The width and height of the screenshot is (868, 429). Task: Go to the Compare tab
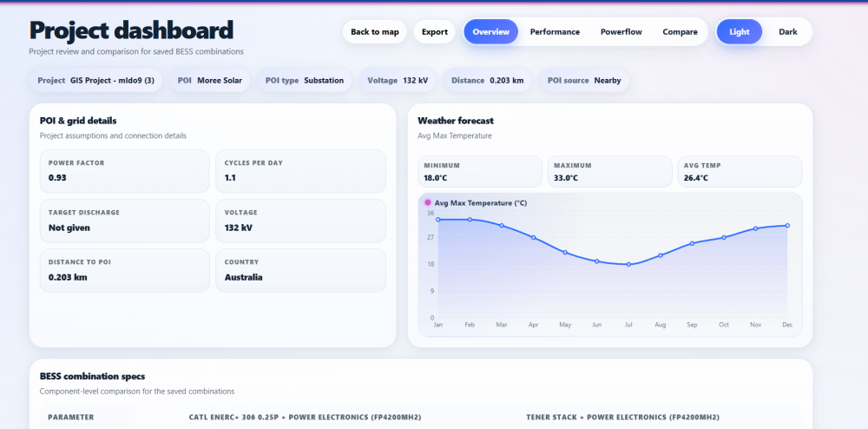click(x=680, y=31)
